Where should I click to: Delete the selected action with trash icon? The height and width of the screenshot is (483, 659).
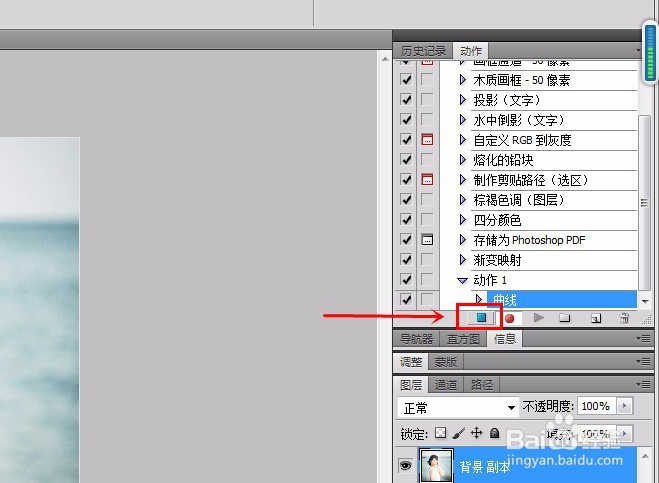pos(625,318)
